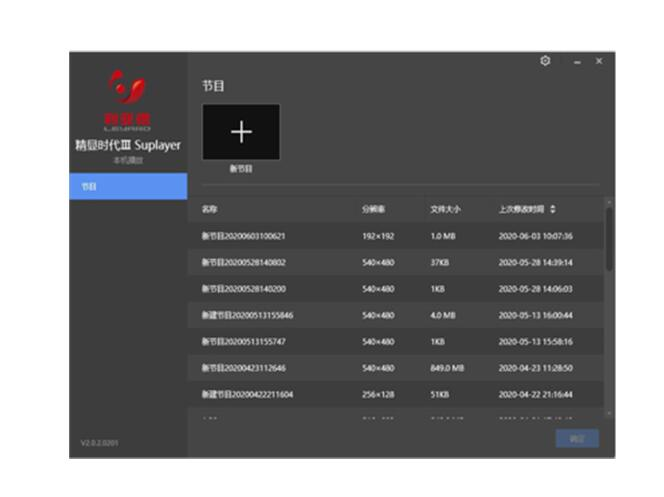Select program 新建节目20200422211604
This screenshot has height=497, width=664.
tap(247, 394)
